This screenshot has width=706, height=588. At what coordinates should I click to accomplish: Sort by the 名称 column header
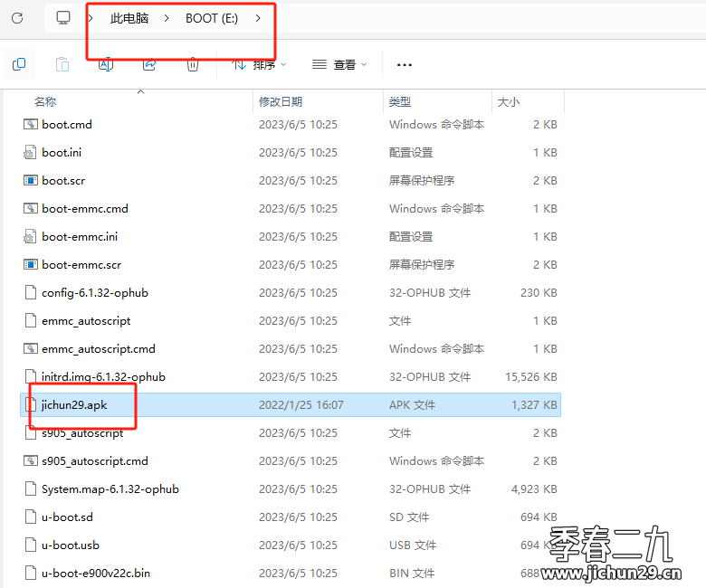click(45, 101)
